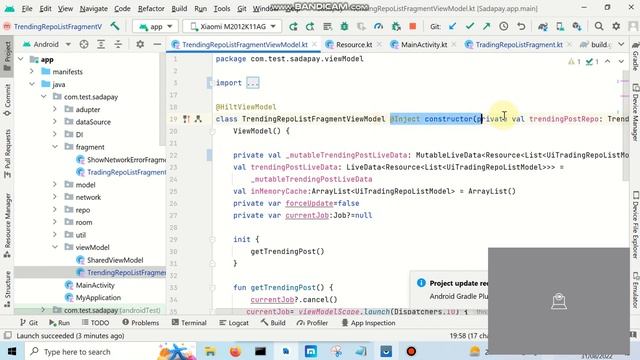Open the app run configuration dropdown
The width and height of the screenshot is (640, 360).
click(156, 27)
